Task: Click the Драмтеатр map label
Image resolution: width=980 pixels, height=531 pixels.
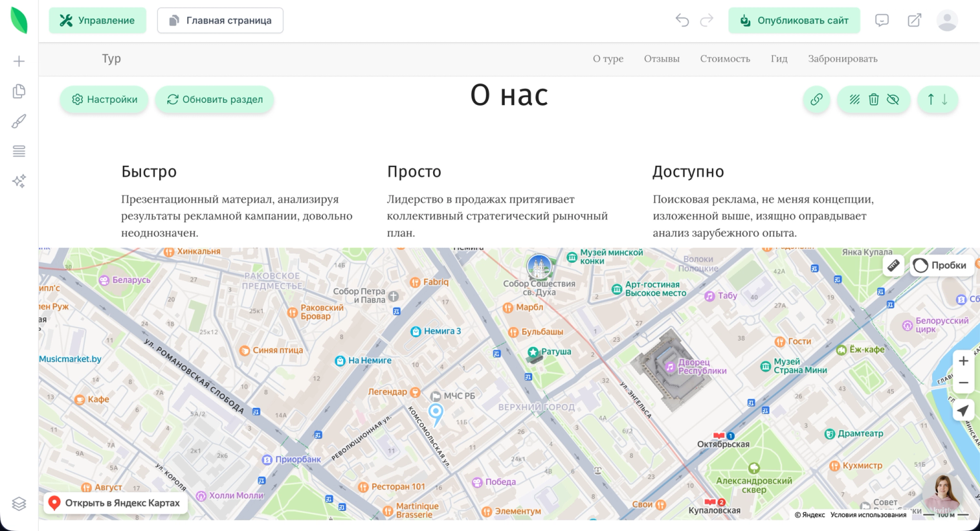Action: pos(854,433)
